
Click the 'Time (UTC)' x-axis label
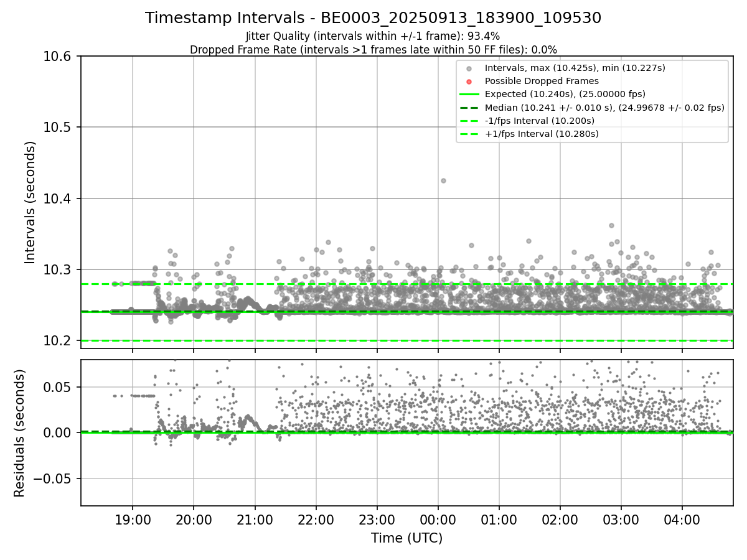[406, 538]
